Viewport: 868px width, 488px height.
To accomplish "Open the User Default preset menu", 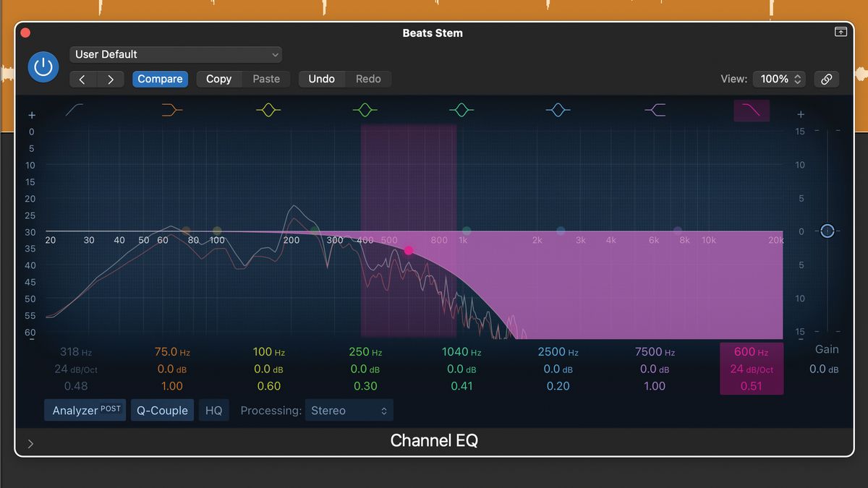I will 175,54.
